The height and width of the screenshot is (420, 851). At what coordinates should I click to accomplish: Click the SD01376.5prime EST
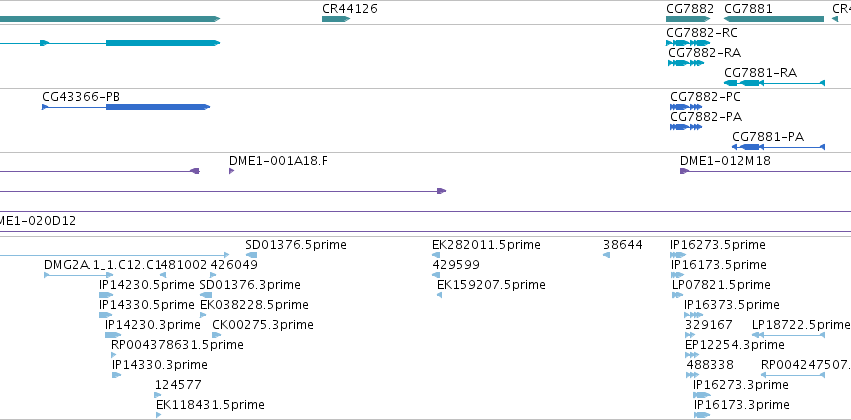[x=251, y=255]
